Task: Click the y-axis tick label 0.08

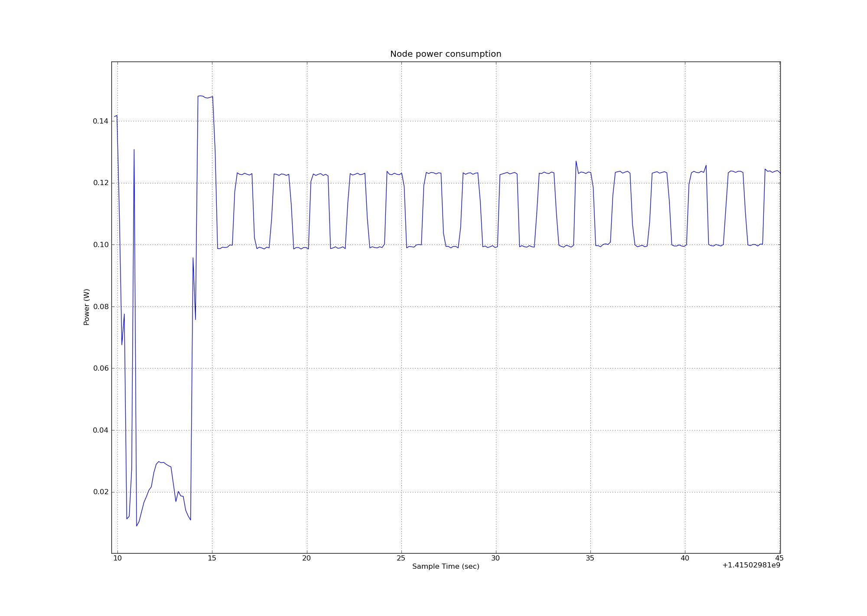Action: pos(101,306)
